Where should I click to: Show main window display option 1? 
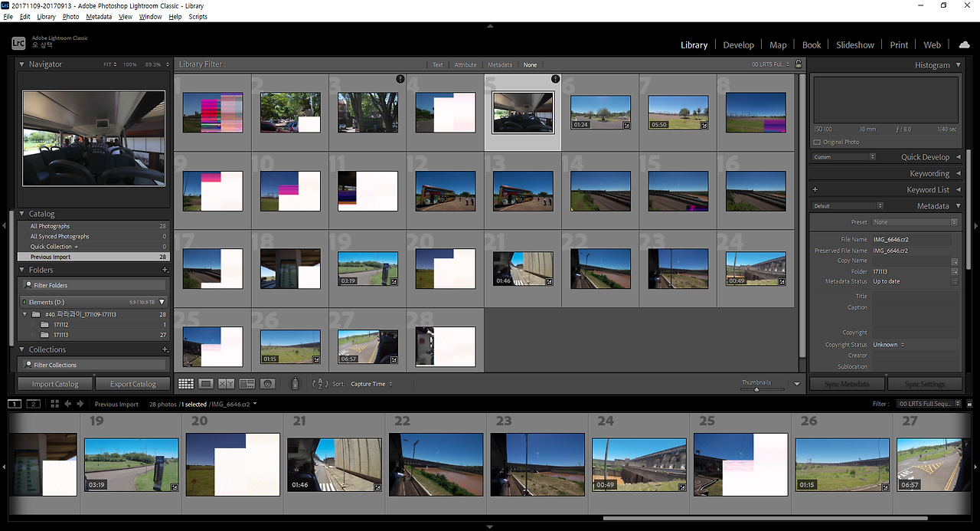(15, 404)
